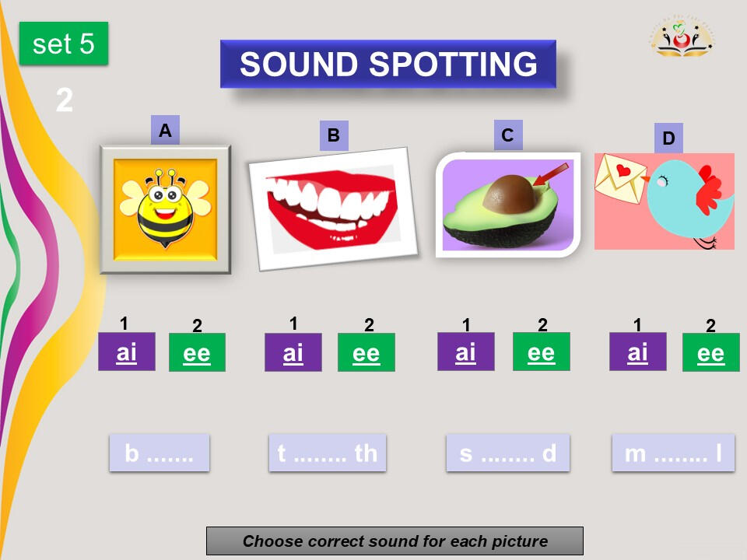747x560 pixels.
Task: Click the green 'set 5' label
Action: pyautogui.click(x=64, y=44)
